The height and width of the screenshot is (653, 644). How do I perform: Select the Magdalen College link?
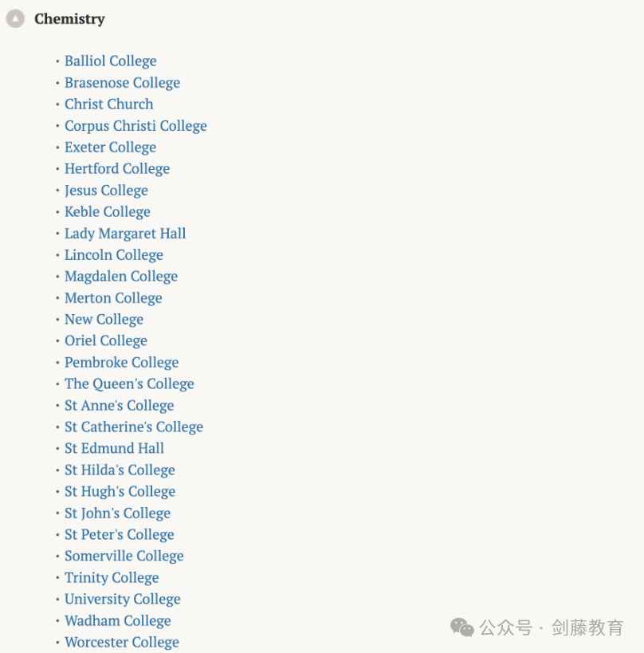pos(121,277)
